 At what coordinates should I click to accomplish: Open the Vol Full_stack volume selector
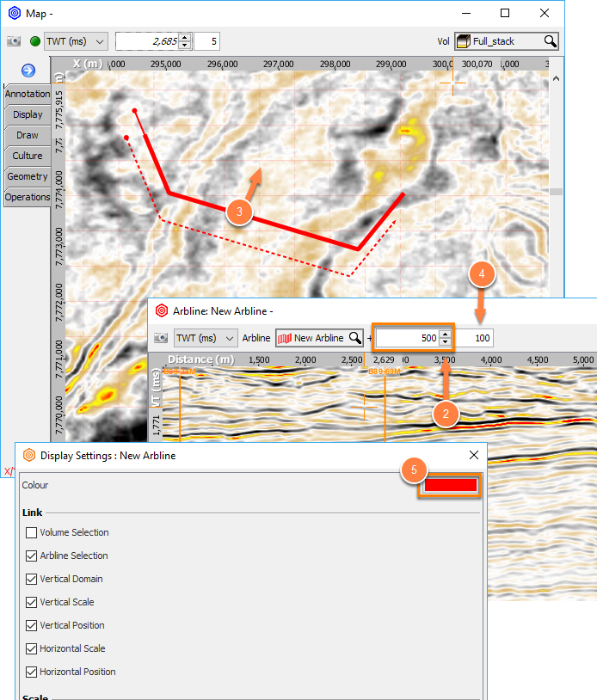pyautogui.click(x=507, y=41)
